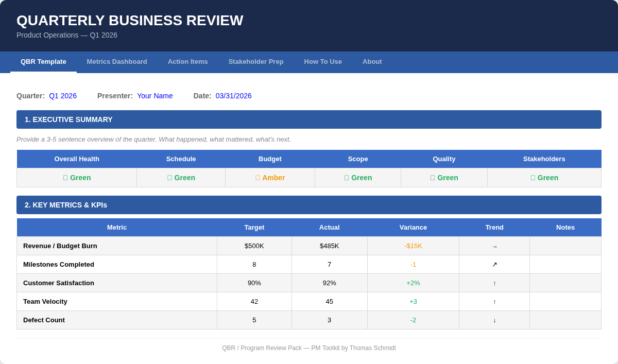Switch to the Stakeholder Prep tab
The width and height of the screenshot is (618, 364).
pyautogui.click(x=256, y=62)
